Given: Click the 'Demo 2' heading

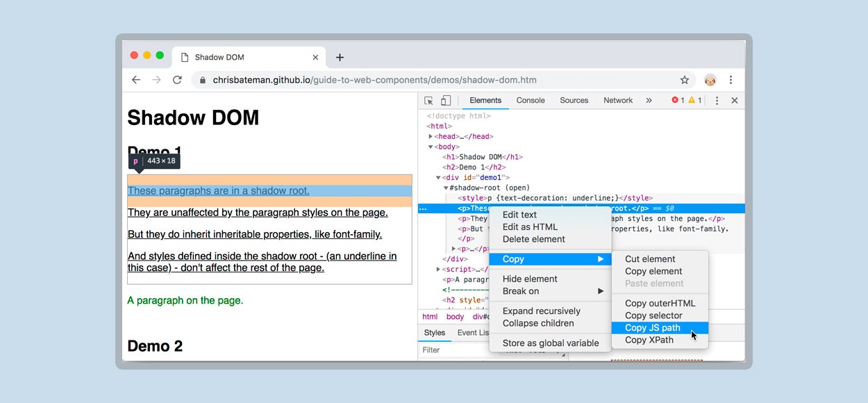Looking at the screenshot, I should [155, 346].
